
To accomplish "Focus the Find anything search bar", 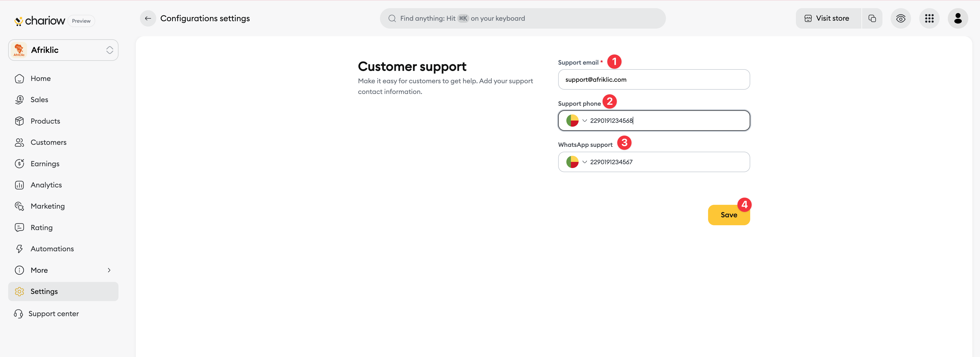I will pos(522,18).
